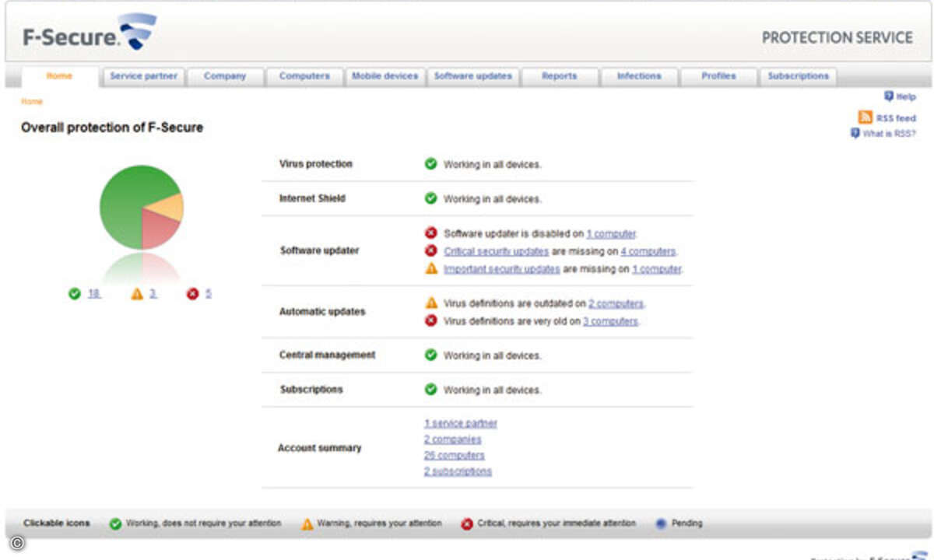Viewport: 934px width, 560px height.
Task: Switch to the Service partner tab
Action: point(143,76)
